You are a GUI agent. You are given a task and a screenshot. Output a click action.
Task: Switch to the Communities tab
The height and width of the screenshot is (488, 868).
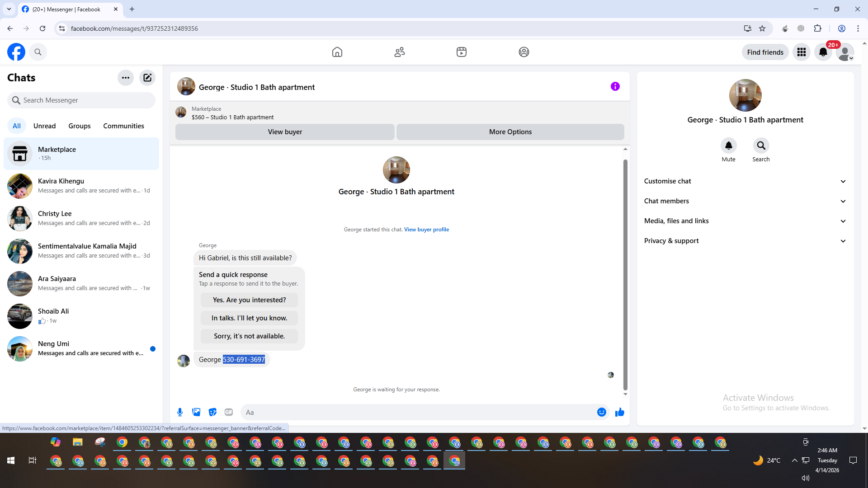click(x=123, y=126)
